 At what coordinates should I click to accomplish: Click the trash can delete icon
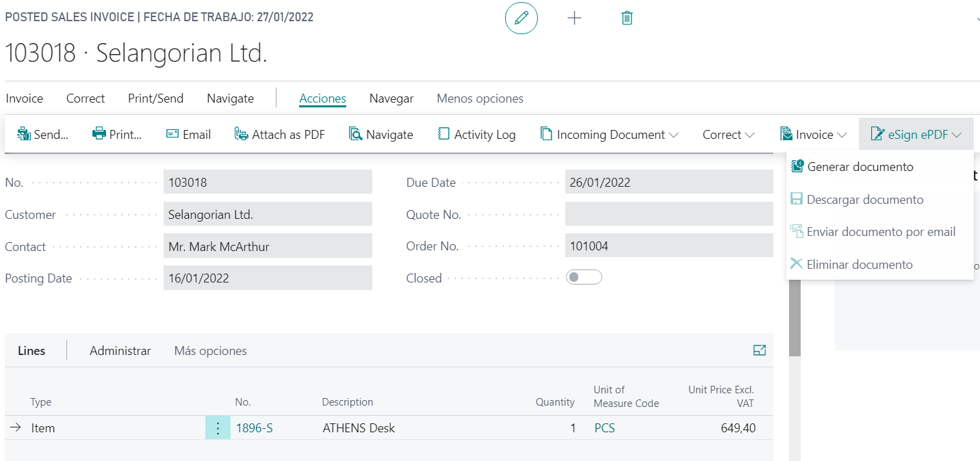[626, 18]
